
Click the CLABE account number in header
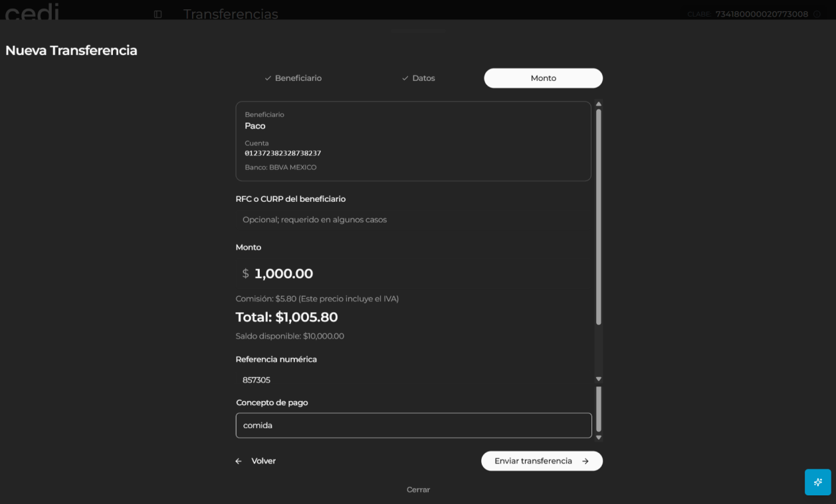pos(762,14)
